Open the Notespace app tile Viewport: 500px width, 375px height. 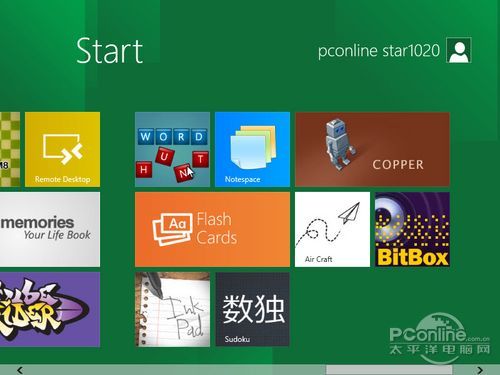(252, 149)
